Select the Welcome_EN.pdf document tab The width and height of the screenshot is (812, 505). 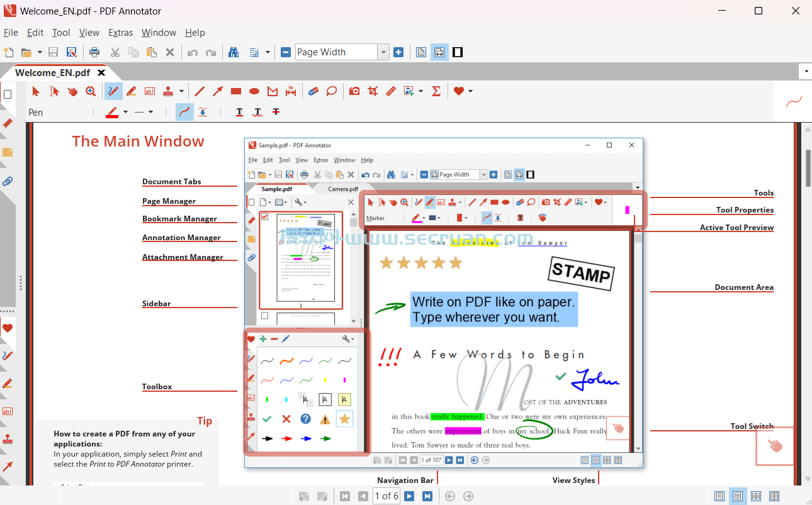coord(52,73)
